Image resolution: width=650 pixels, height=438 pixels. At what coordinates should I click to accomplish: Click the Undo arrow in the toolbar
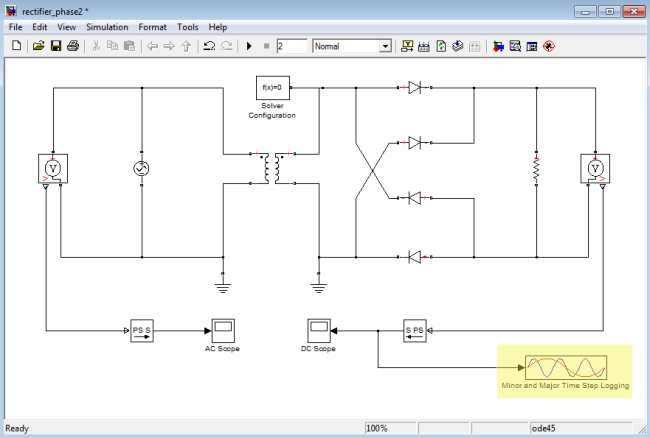point(209,46)
